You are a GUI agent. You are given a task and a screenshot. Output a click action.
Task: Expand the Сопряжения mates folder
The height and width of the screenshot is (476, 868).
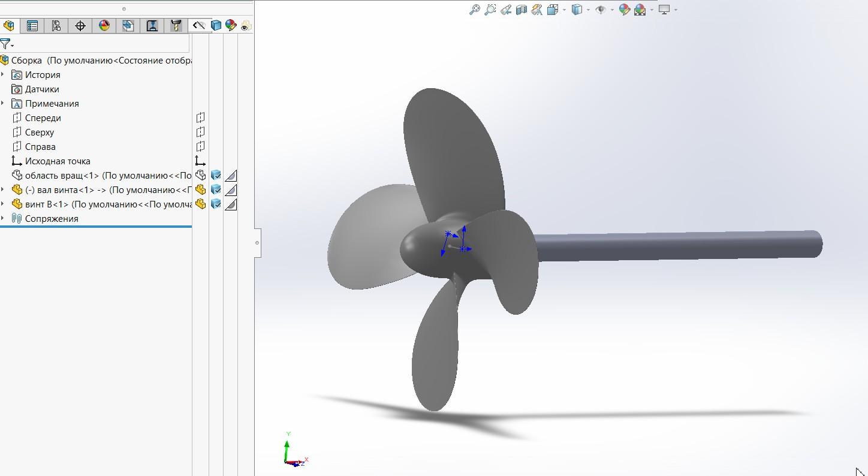pyautogui.click(x=3, y=219)
